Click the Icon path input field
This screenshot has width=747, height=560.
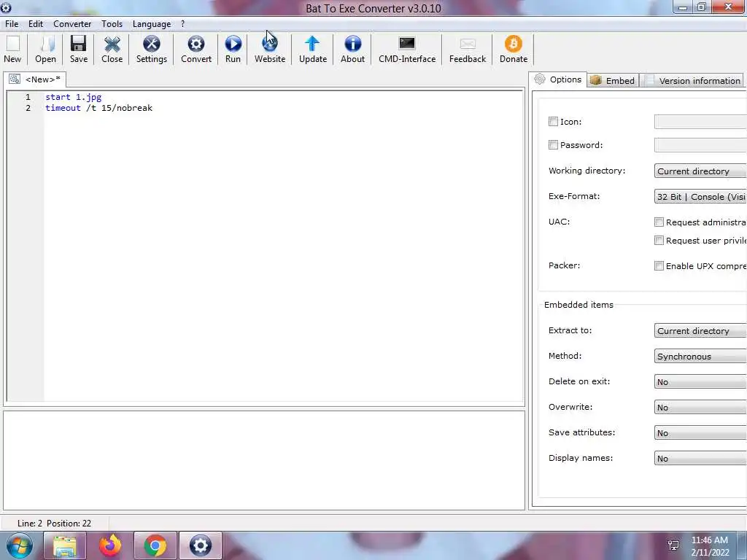coord(700,122)
